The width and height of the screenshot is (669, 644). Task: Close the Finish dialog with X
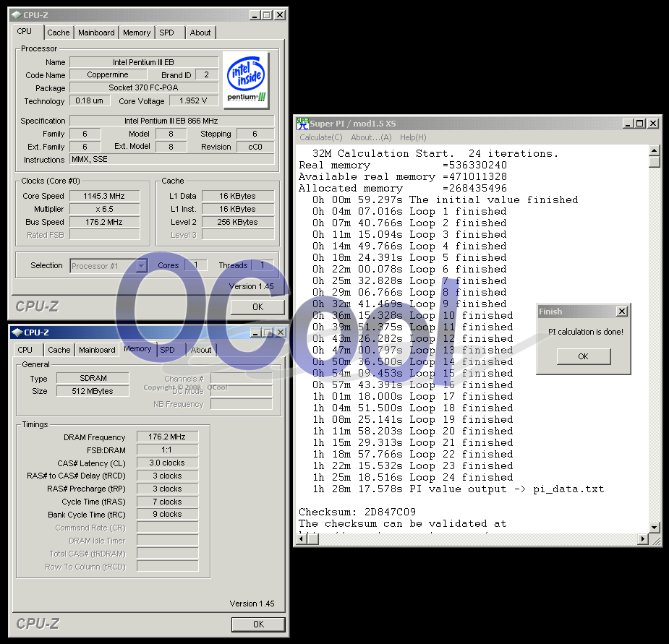coord(622,312)
